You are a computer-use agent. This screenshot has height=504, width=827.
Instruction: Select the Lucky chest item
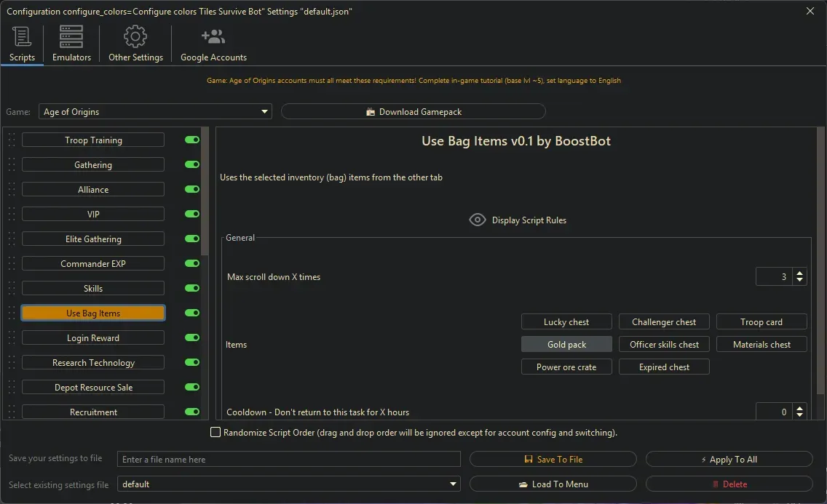566,321
